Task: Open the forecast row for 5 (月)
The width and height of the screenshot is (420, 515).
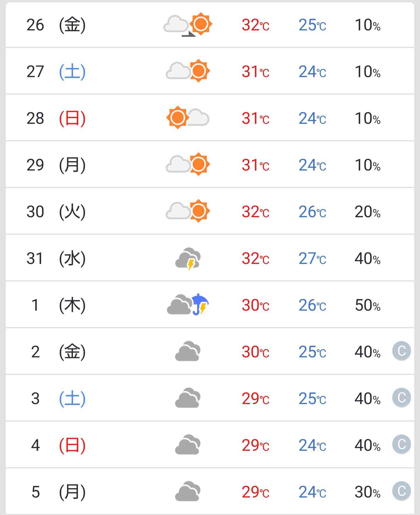Action: 210,491
